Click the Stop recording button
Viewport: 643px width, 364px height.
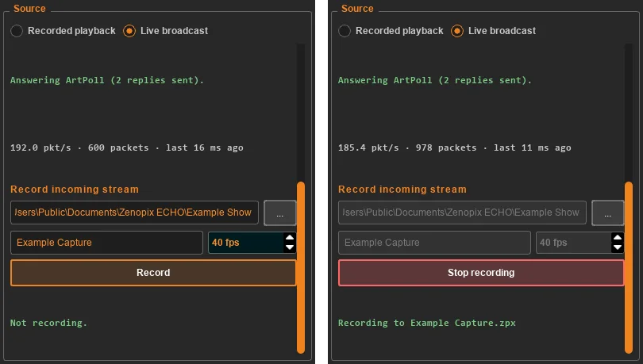[481, 273]
